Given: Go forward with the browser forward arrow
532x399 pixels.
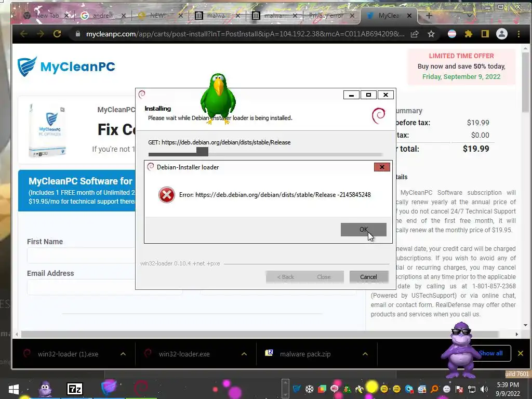Looking at the screenshot, I should (x=41, y=34).
